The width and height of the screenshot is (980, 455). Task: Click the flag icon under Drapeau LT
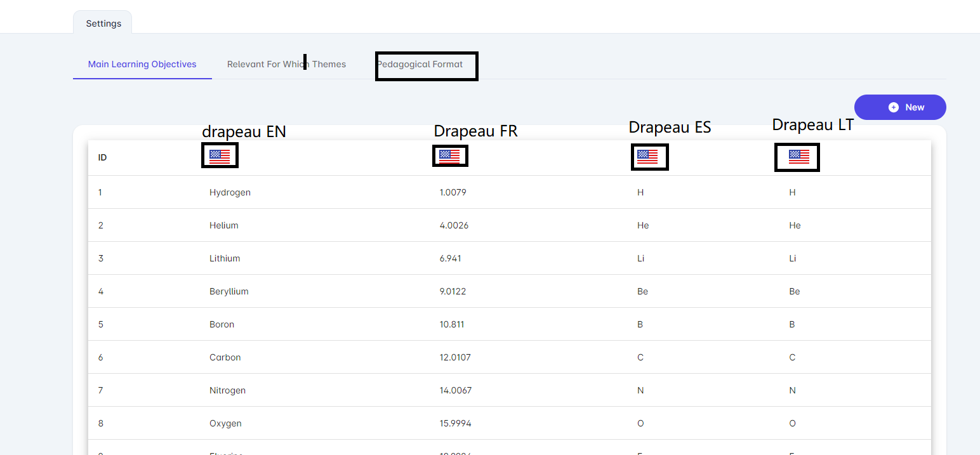point(799,157)
